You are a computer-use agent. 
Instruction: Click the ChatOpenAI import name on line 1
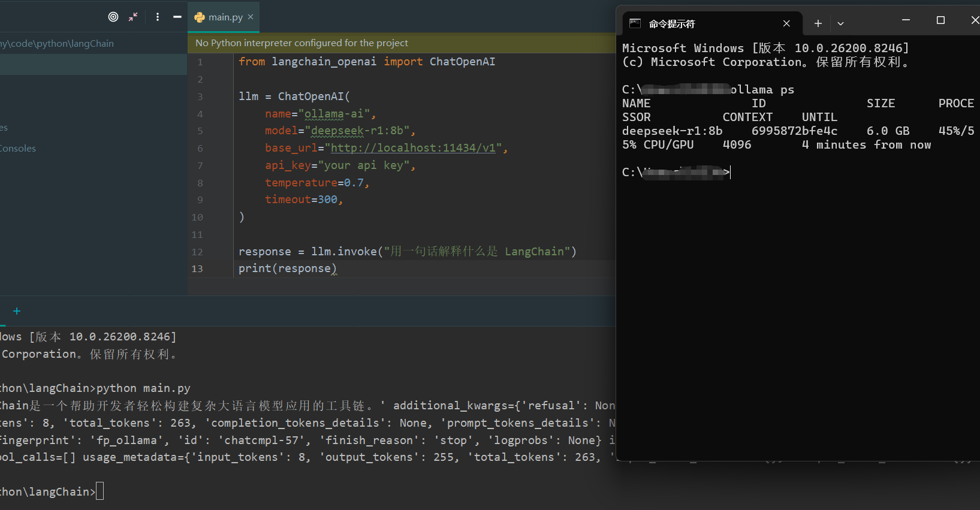coord(462,62)
